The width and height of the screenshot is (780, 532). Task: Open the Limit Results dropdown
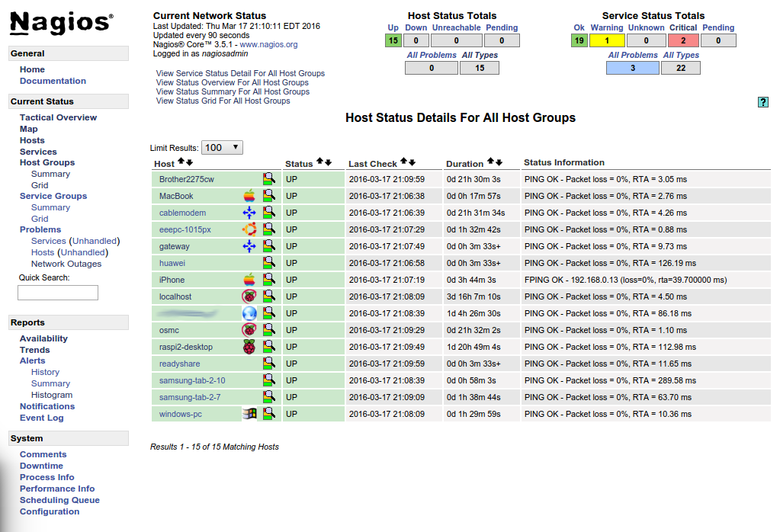click(x=222, y=148)
